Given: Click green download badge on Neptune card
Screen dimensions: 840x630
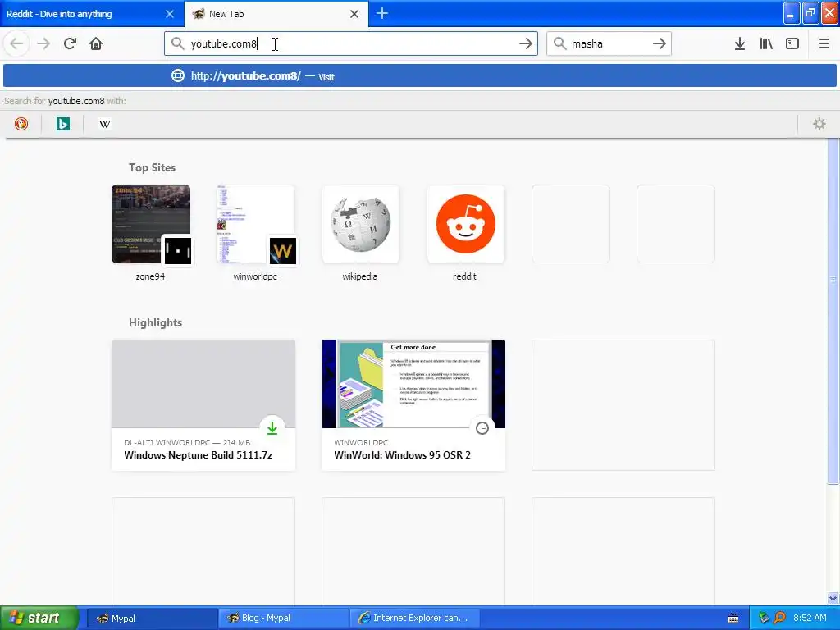Looking at the screenshot, I should click(x=272, y=428).
